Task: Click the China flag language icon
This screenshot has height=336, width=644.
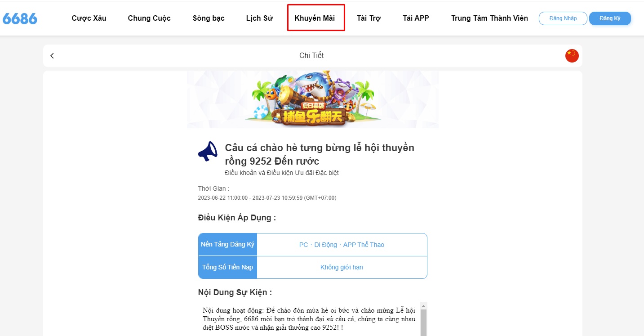Action: pos(572,56)
